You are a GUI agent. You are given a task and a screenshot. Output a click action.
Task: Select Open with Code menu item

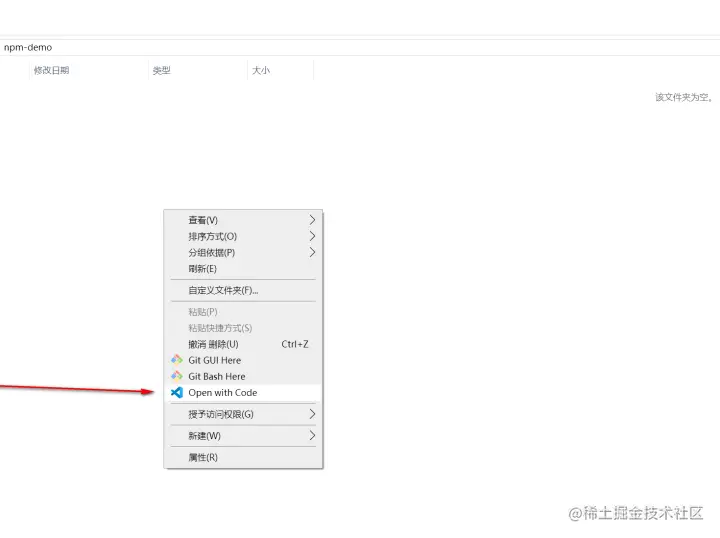[243, 392]
